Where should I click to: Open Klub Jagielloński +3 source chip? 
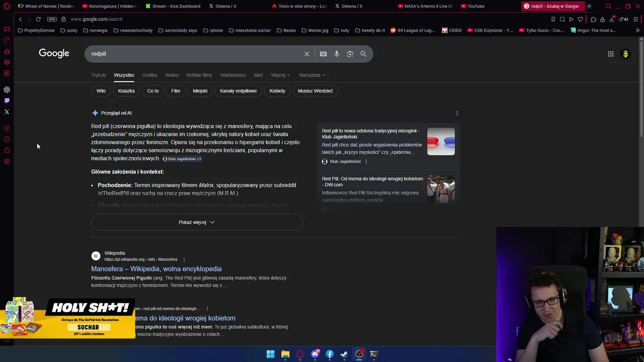point(182,159)
